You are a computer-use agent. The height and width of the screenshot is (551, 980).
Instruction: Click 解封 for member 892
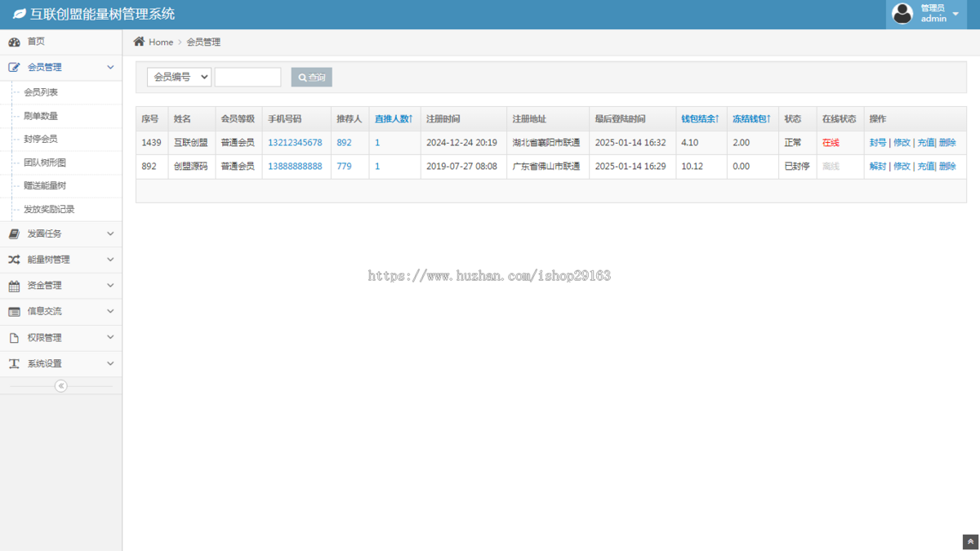878,167
